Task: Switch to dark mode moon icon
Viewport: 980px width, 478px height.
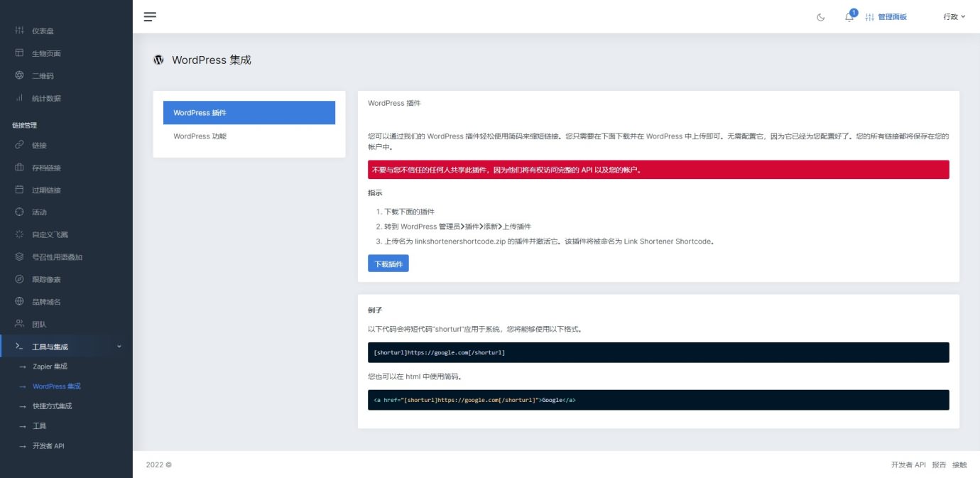Action: 821,17
